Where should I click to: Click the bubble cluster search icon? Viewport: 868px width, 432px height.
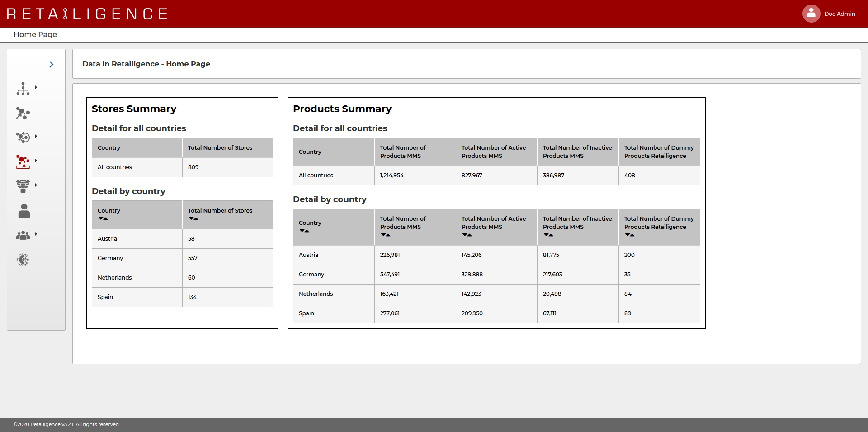pyautogui.click(x=23, y=113)
